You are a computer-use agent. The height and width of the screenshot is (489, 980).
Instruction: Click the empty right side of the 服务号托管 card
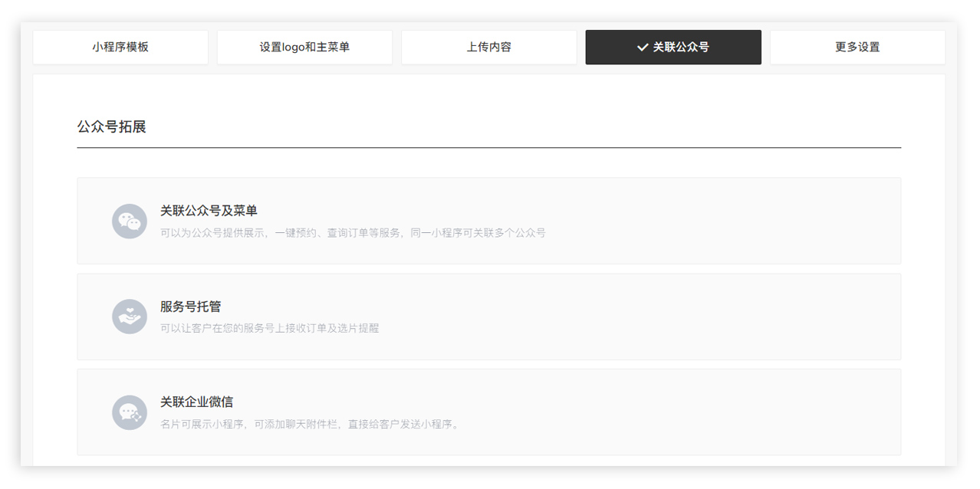pos(728,317)
